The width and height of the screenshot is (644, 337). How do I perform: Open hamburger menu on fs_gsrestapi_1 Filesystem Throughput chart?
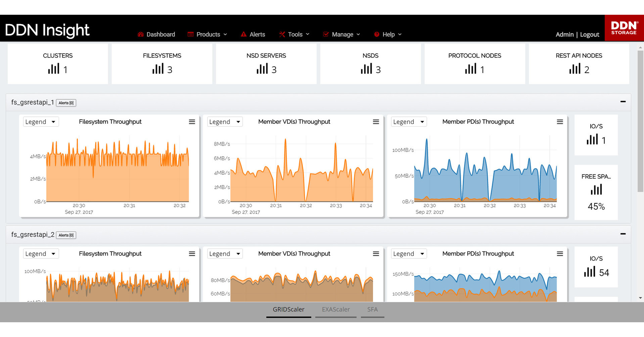pos(192,122)
